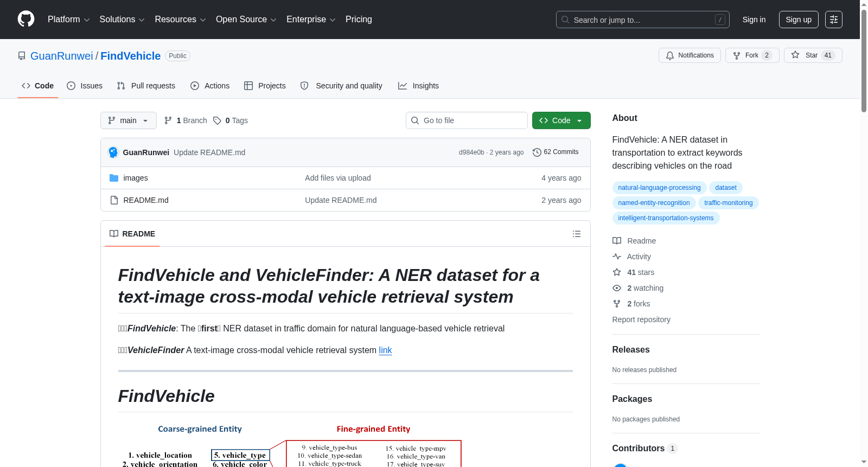Click the fork icon beside 2 forks
Viewport: 868px width, 467px height.
point(617,304)
